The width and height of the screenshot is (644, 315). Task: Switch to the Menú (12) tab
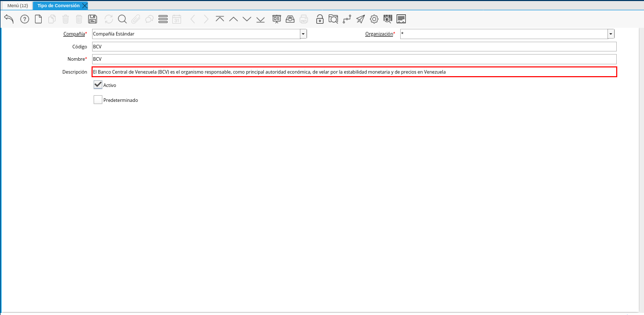[x=17, y=6]
